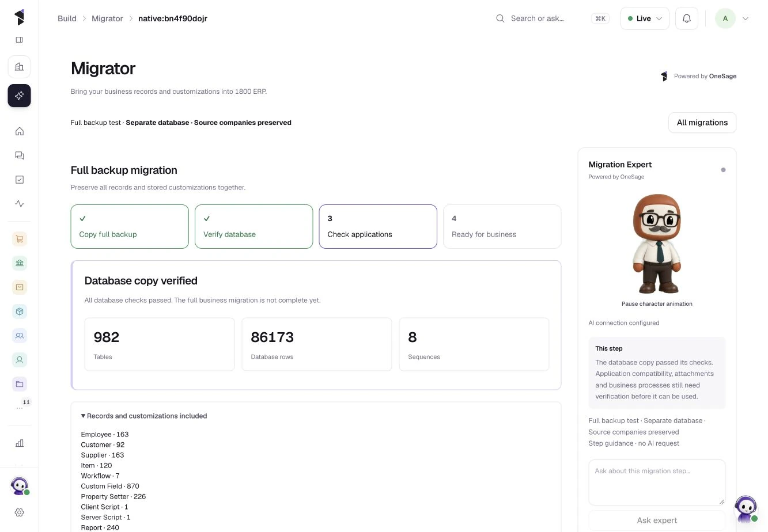Click Pause character animation
Image resolution: width=768 pixels, height=532 pixels.
pyautogui.click(x=657, y=303)
